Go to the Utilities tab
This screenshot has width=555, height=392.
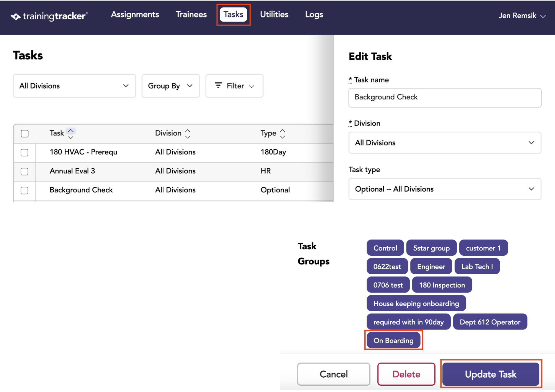(x=274, y=14)
